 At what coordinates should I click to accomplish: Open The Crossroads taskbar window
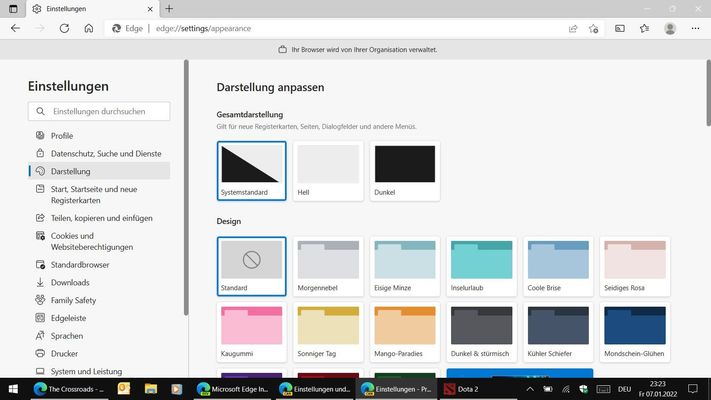tap(69, 389)
